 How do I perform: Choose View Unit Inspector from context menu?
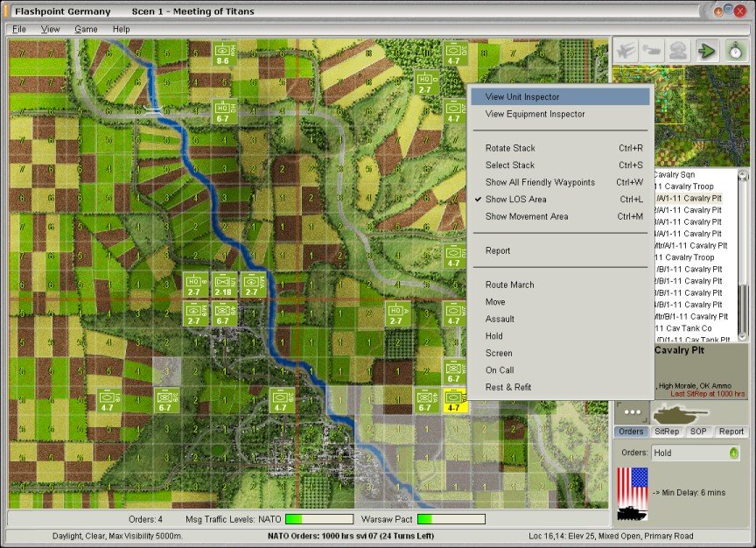pyautogui.click(x=560, y=97)
